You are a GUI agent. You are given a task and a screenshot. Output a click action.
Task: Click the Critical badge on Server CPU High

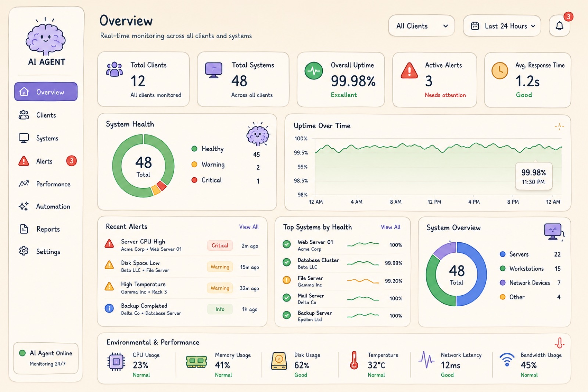220,246
